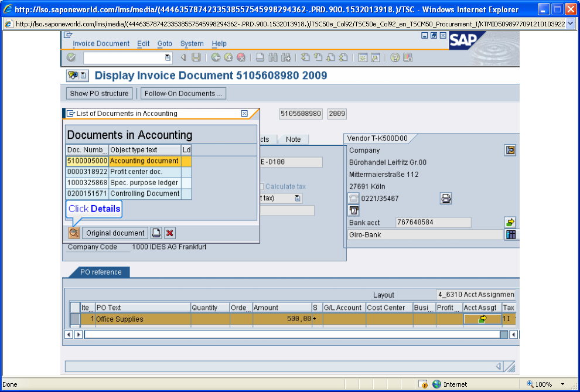Click the vendor display icon beside Company

click(510, 150)
